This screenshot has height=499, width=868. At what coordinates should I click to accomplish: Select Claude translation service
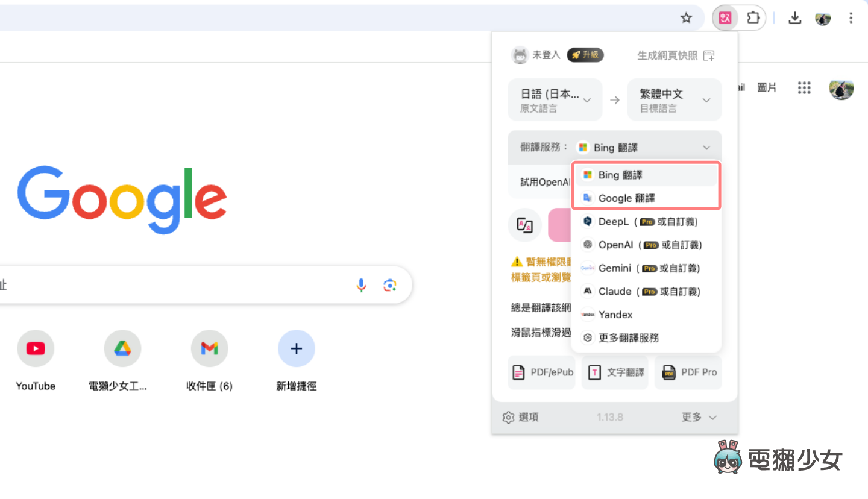pos(646,292)
